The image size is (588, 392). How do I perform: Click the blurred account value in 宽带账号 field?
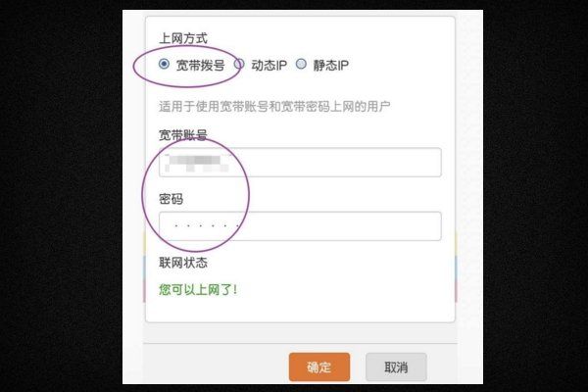[x=198, y=164]
